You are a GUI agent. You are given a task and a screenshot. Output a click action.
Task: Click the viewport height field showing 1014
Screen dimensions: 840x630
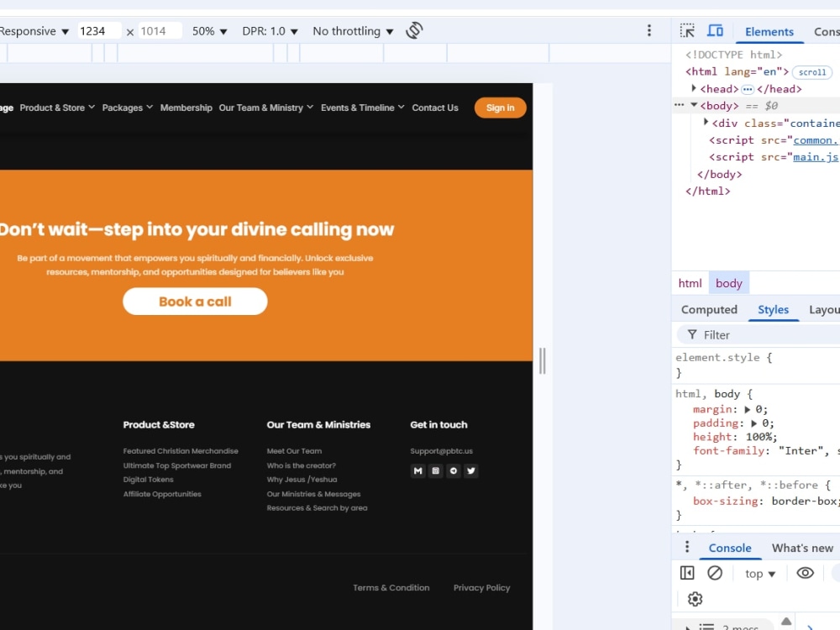point(160,31)
